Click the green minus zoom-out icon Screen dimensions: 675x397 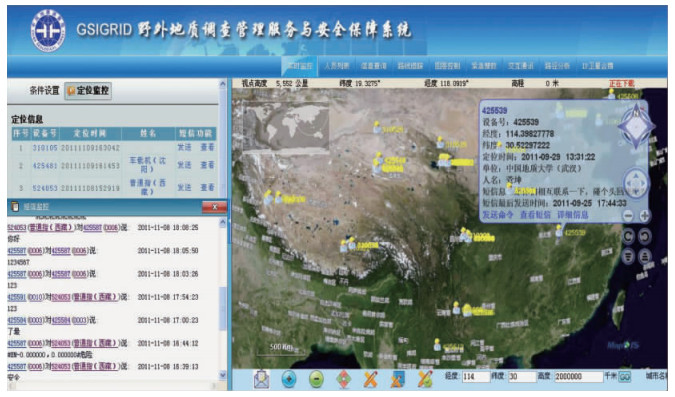pyautogui.click(x=316, y=379)
